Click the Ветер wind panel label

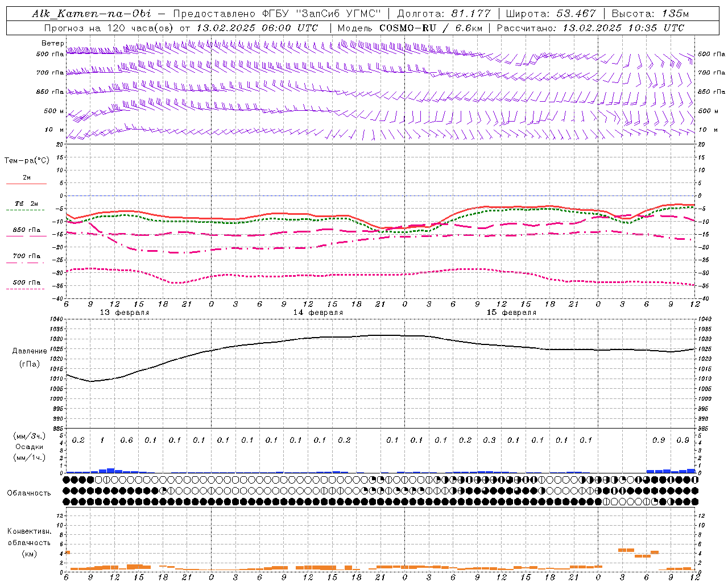tap(52, 43)
